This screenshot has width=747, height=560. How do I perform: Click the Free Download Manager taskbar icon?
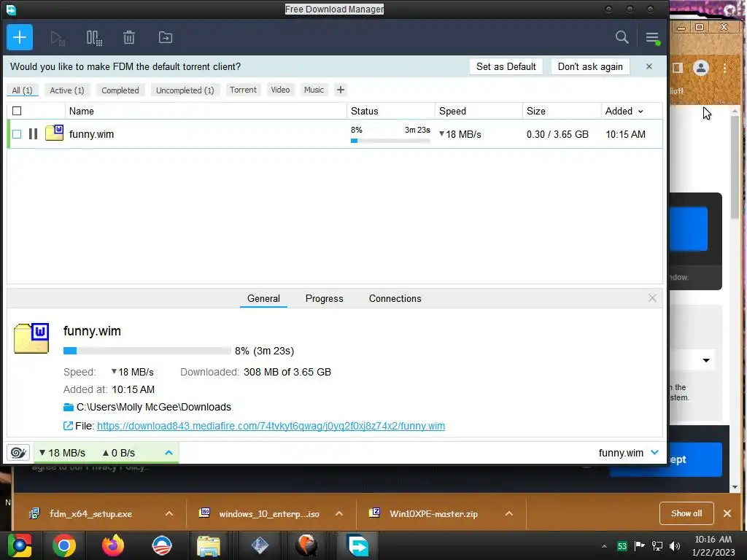tap(358, 545)
